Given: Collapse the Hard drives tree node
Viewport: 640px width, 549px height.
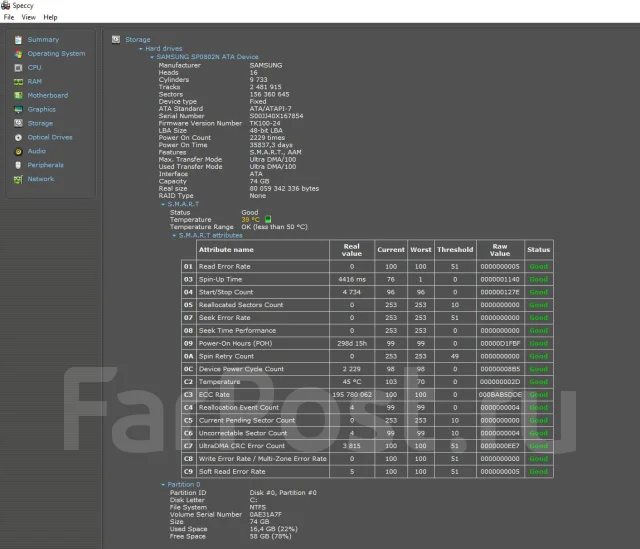Looking at the screenshot, I should (x=141, y=49).
